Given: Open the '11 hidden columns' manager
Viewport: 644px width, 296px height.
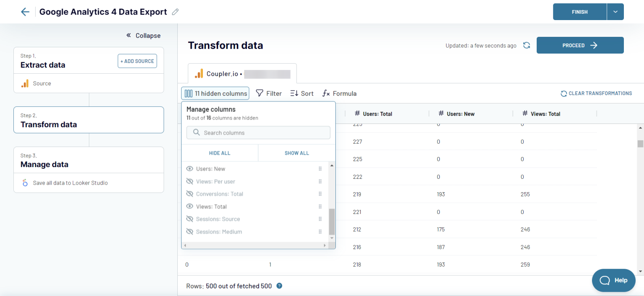Looking at the screenshot, I should (215, 93).
